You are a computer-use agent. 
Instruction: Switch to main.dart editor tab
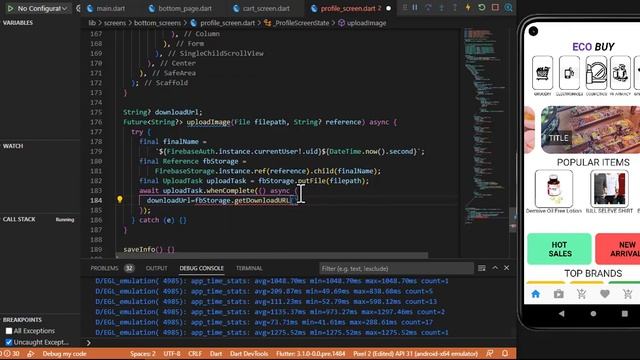[x=106, y=8]
